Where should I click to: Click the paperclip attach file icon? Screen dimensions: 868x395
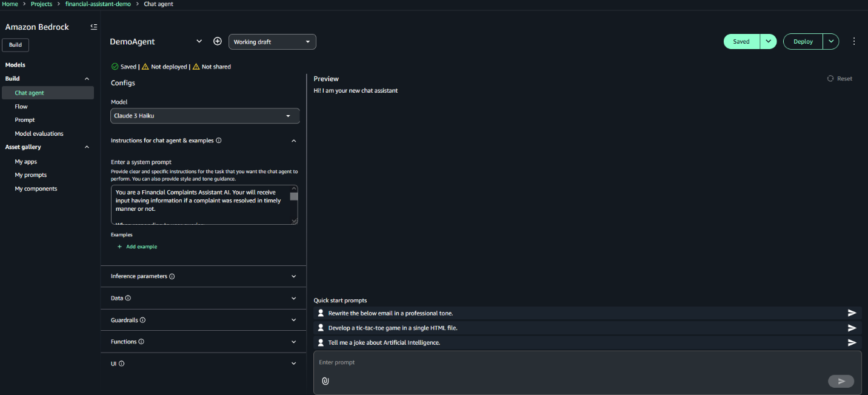(325, 381)
